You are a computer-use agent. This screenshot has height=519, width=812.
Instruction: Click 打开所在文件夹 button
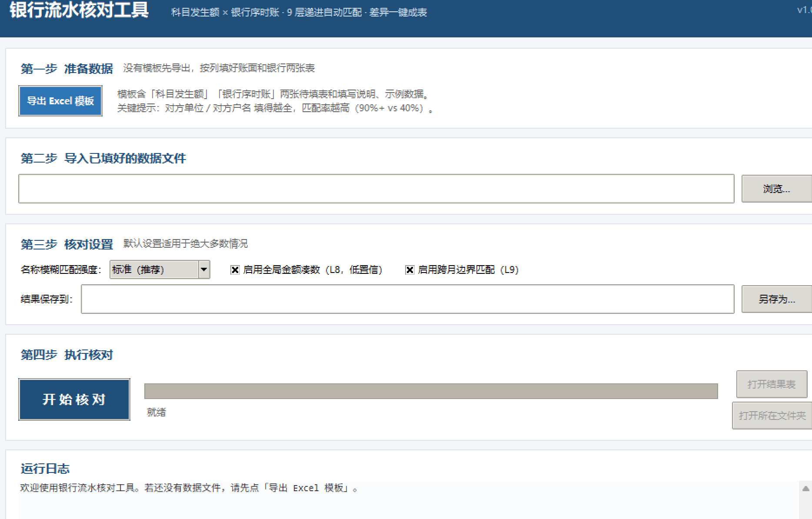772,416
